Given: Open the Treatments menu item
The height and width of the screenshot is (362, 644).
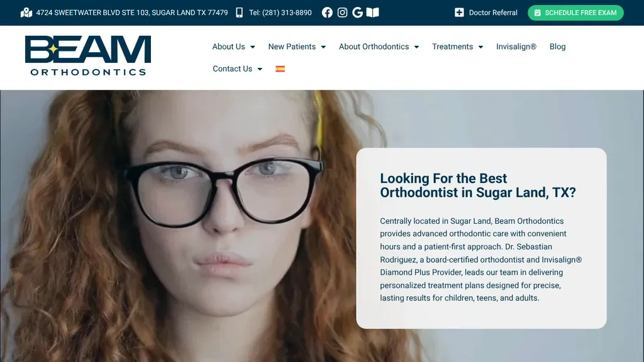Looking at the screenshot, I should click(452, 47).
